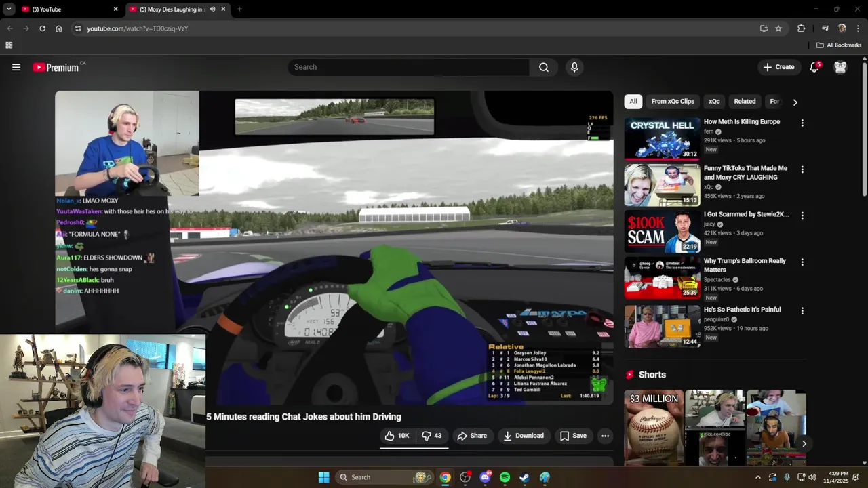Open the Windows Start menu
Screen dimensions: 868x488
click(323, 477)
